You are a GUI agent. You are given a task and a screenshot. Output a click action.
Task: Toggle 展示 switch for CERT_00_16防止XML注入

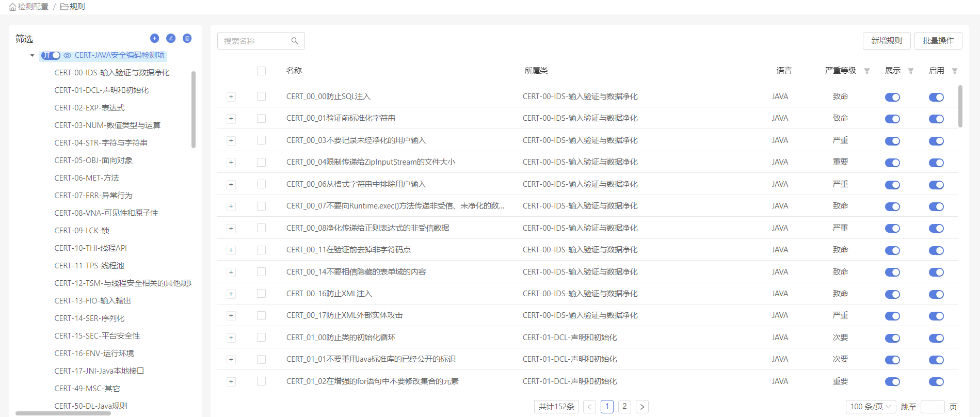(x=892, y=294)
